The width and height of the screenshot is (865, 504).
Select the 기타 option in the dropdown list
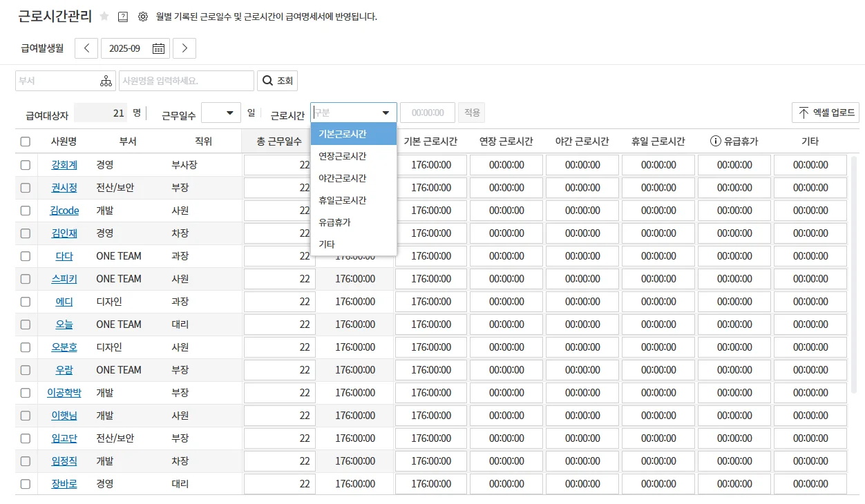coord(325,244)
